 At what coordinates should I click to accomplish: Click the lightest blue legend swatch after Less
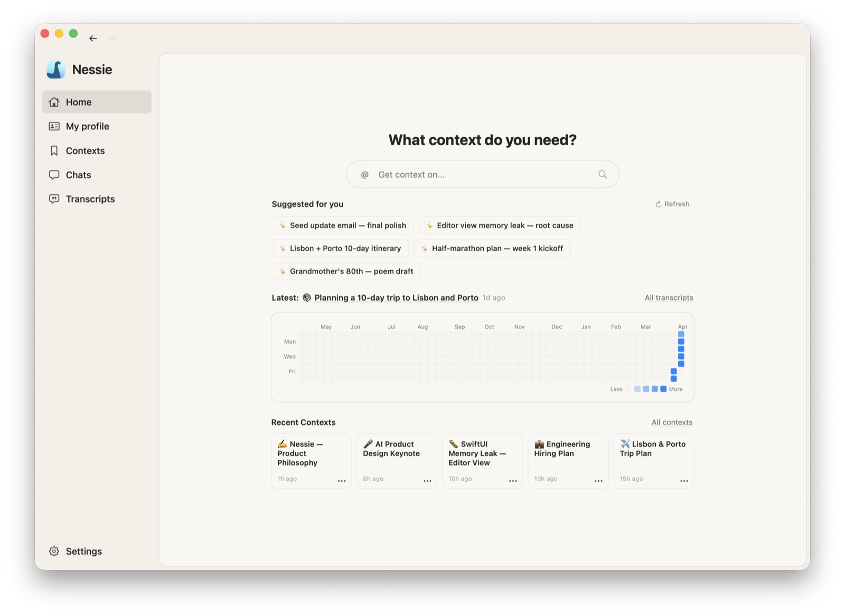(637, 389)
